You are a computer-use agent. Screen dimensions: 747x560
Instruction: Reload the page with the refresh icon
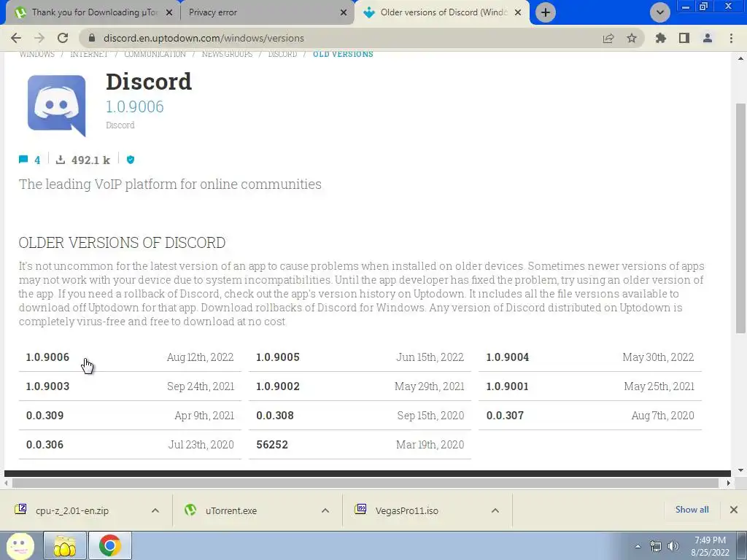coord(63,38)
